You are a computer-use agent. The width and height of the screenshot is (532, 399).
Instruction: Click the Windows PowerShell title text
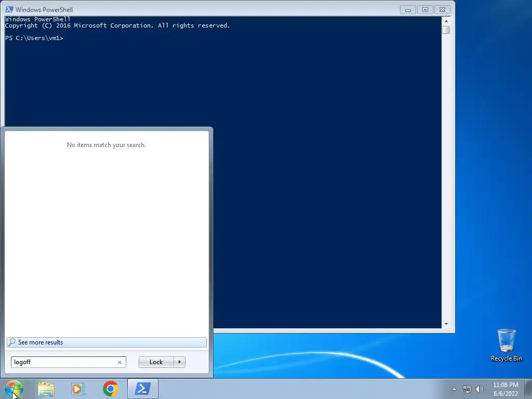[44, 9]
